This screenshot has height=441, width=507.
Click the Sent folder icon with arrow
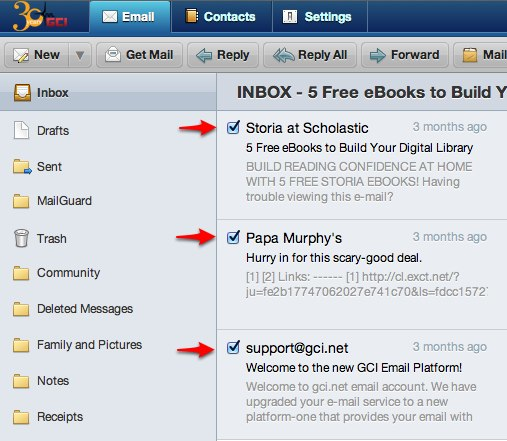(x=22, y=167)
